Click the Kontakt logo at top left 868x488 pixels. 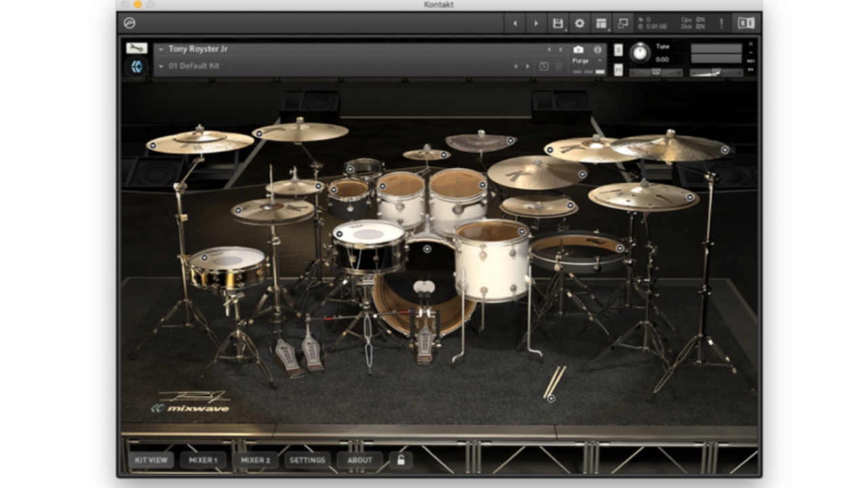click(x=130, y=24)
